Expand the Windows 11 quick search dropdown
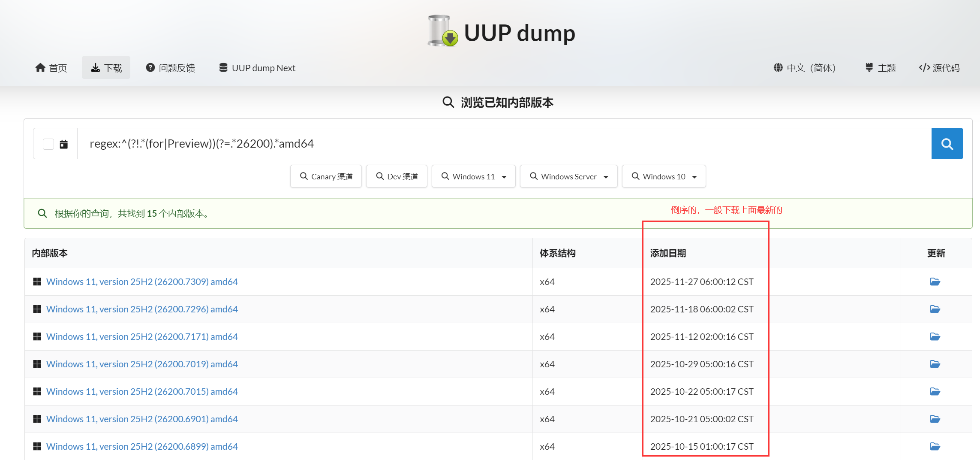The height and width of the screenshot is (460, 980). tap(473, 176)
